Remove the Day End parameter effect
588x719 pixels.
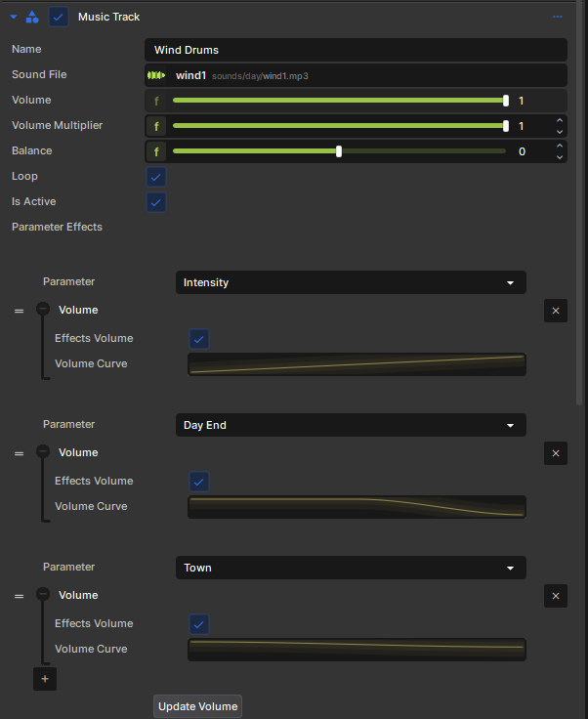pyautogui.click(x=556, y=453)
